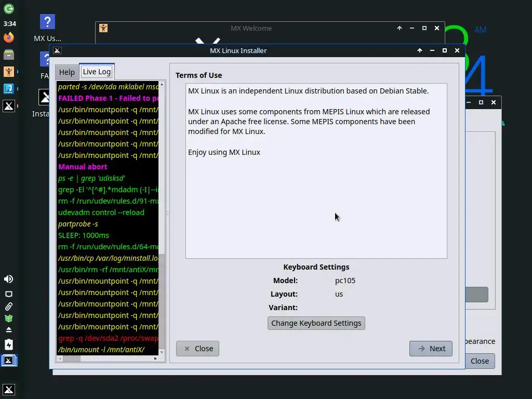Open the volume control tray icon
Image resolution: width=532 pixels, height=399 pixels.
(8, 279)
